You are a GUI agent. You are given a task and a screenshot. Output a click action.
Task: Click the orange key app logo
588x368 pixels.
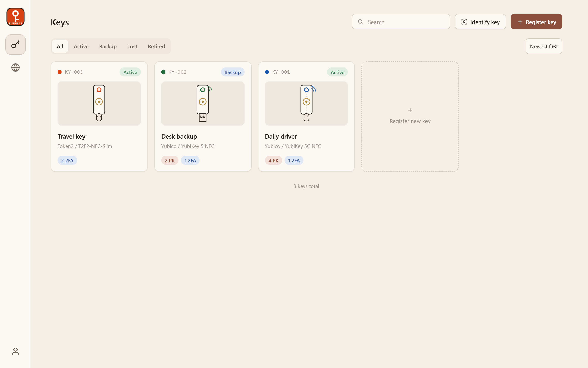[x=16, y=17]
